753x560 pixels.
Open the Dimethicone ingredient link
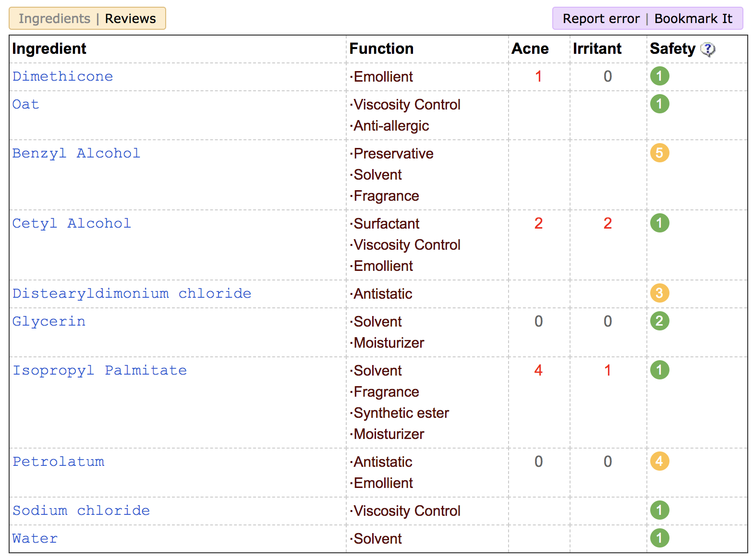[x=63, y=76]
